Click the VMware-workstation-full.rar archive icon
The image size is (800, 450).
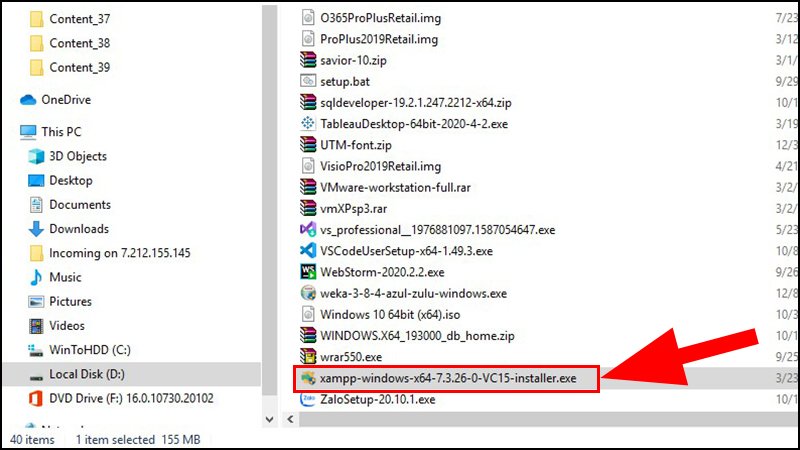click(x=308, y=187)
